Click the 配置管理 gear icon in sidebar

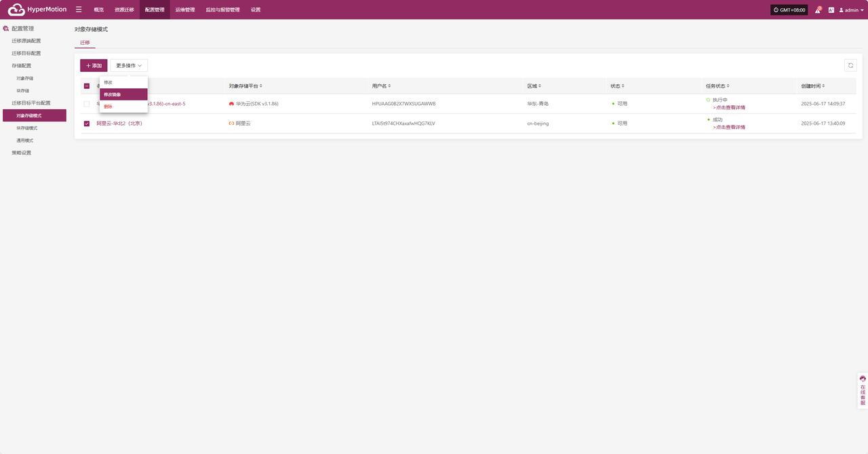pos(6,29)
